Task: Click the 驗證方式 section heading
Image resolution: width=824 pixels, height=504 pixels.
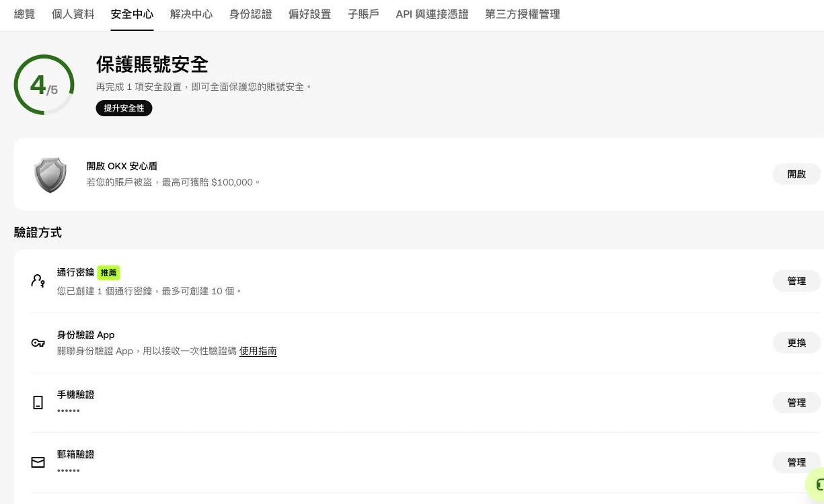Action: click(38, 233)
